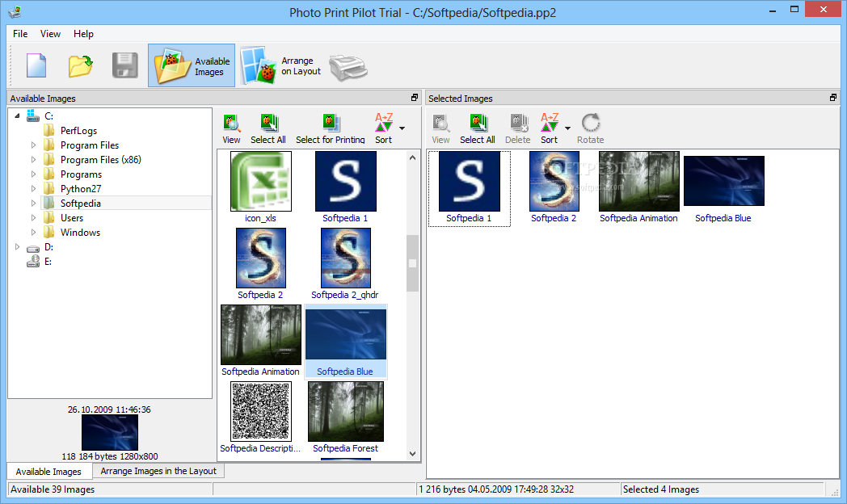Select the PerfLogs folder
Screen dimensions: 847x504
point(78,131)
